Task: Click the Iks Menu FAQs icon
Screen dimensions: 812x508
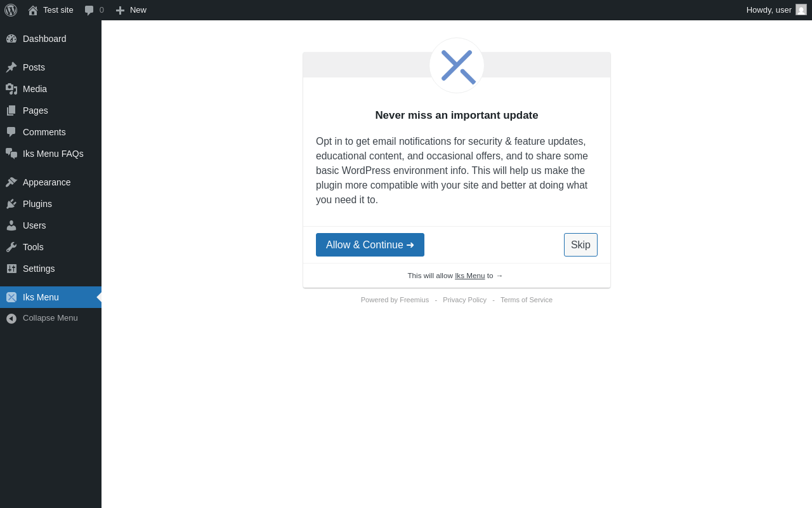Action: 11,154
